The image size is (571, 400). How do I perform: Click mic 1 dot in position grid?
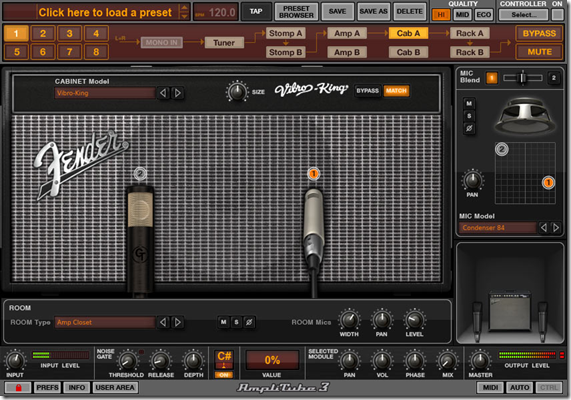[548, 183]
